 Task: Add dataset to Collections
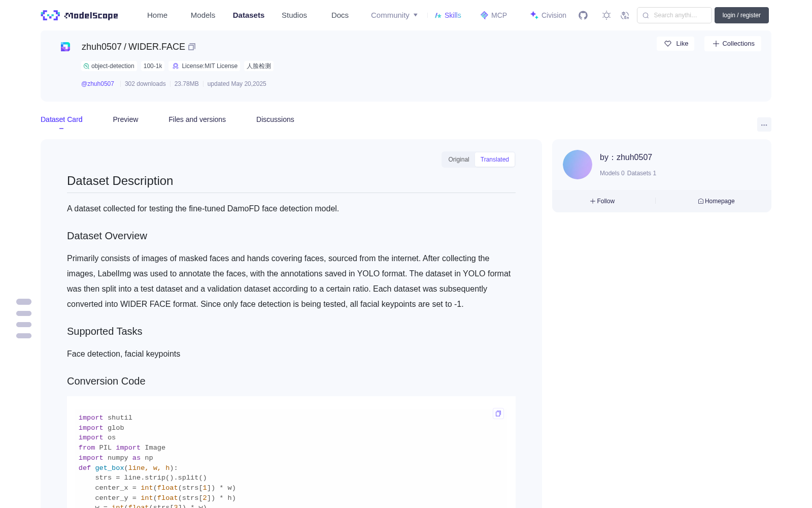coord(733,44)
